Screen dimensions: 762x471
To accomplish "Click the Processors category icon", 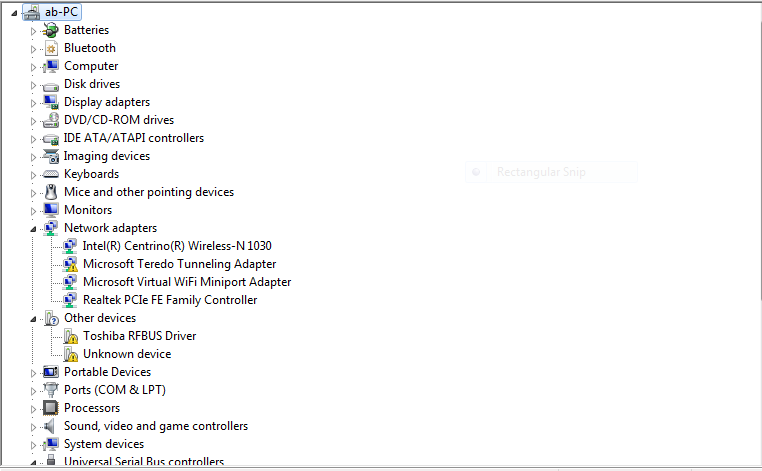I will tap(51, 408).
